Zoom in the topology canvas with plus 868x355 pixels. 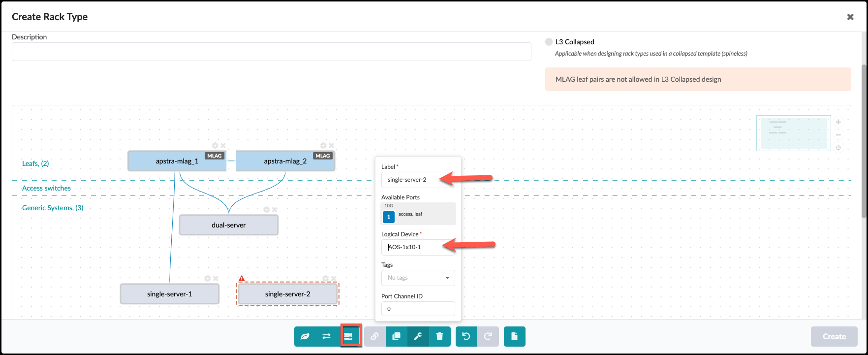click(x=838, y=122)
